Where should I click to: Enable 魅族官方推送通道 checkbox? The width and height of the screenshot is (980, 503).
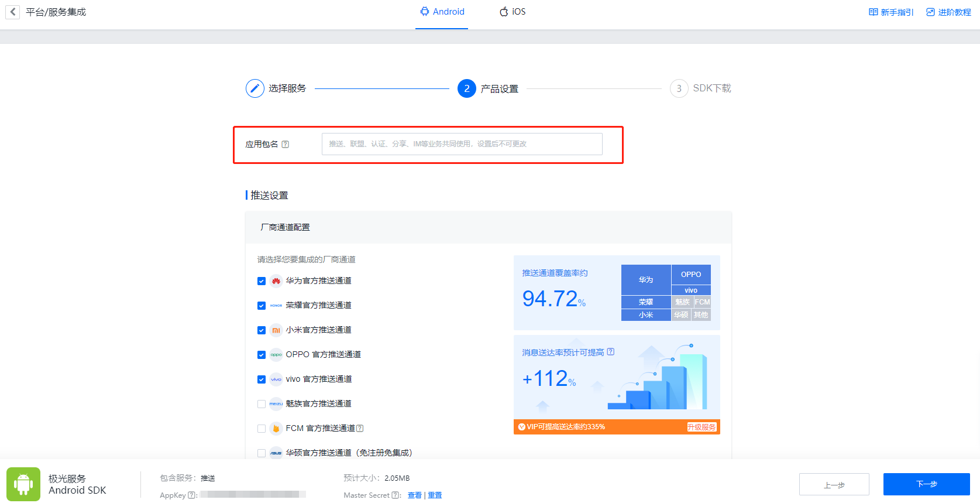262,404
